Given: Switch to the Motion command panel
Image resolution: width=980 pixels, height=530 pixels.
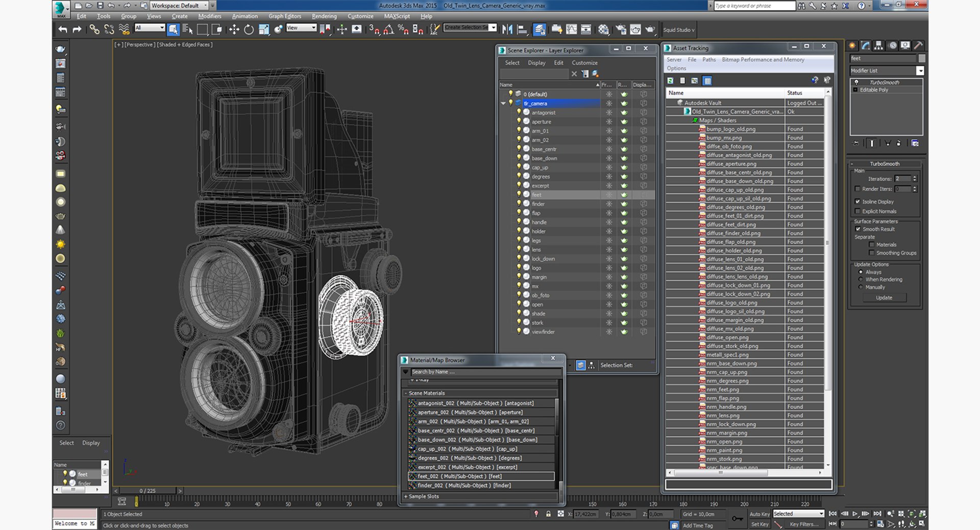Looking at the screenshot, I should tap(892, 45).
